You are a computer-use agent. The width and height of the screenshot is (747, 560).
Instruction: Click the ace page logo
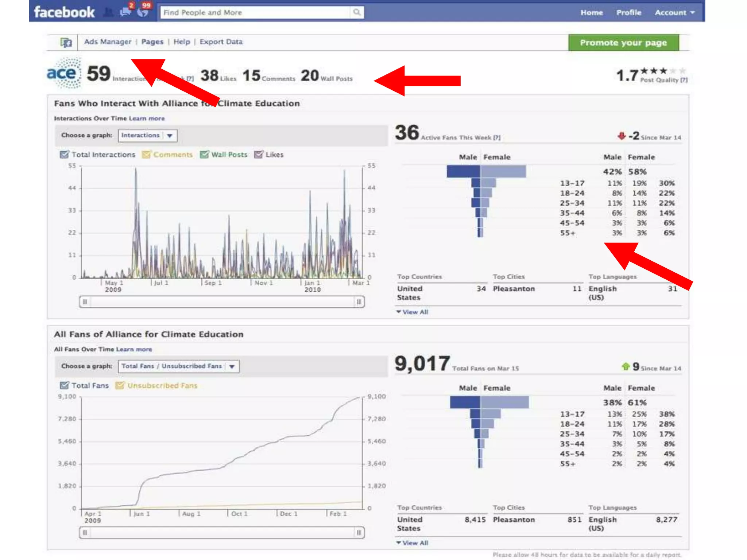[64, 73]
